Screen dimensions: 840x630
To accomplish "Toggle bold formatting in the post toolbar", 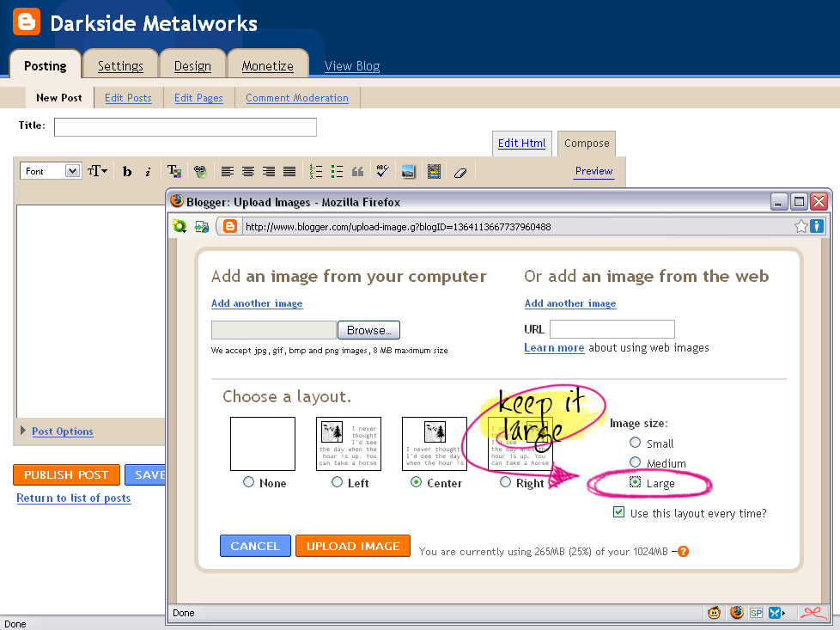I will 127,172.
